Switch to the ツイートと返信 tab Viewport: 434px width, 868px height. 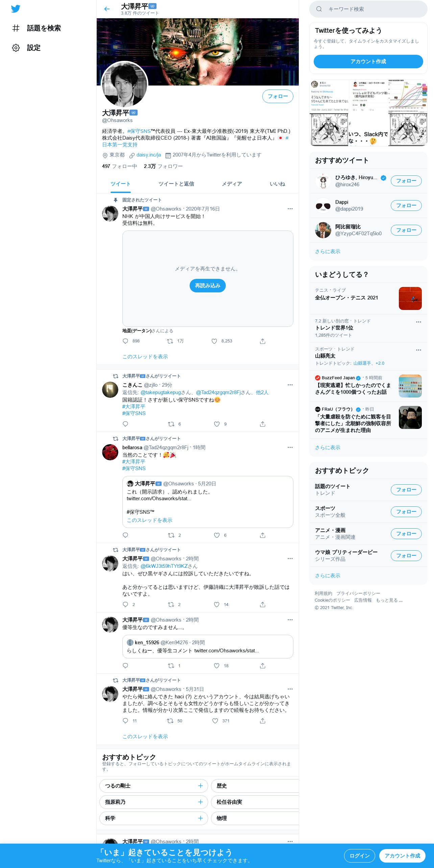(x=176, y=184)
